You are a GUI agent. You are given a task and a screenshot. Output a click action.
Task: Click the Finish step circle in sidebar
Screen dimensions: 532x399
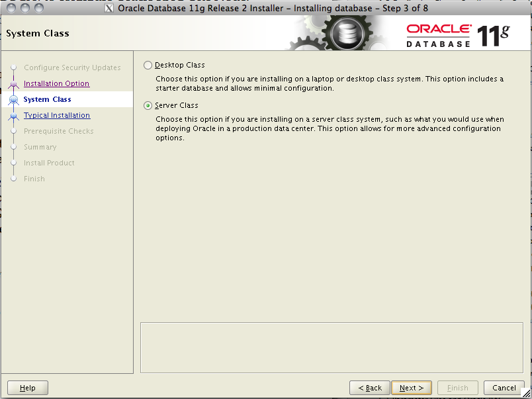coord(14,179)
